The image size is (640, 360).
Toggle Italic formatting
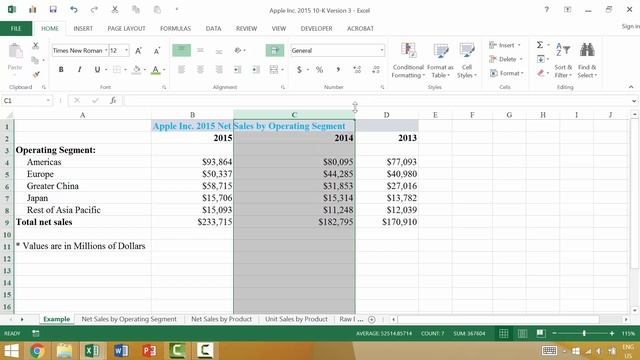79,70
